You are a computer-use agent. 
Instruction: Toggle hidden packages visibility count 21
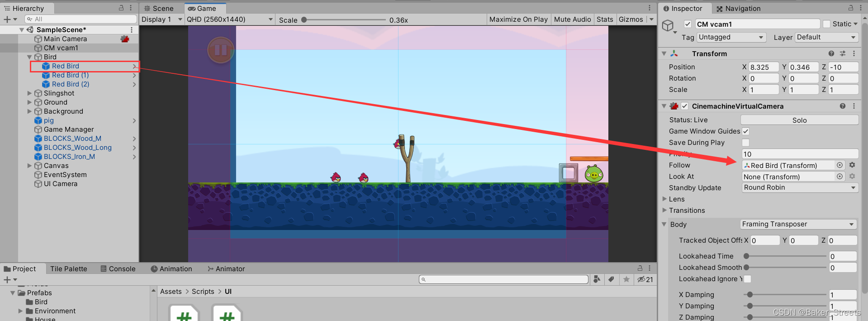coord(645,279)
